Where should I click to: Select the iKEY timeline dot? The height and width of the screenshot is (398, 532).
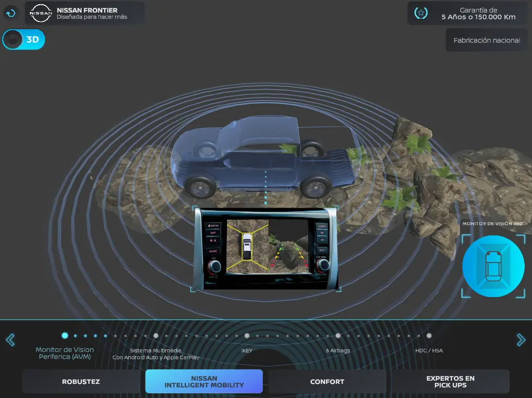click(x=247, y=336)
